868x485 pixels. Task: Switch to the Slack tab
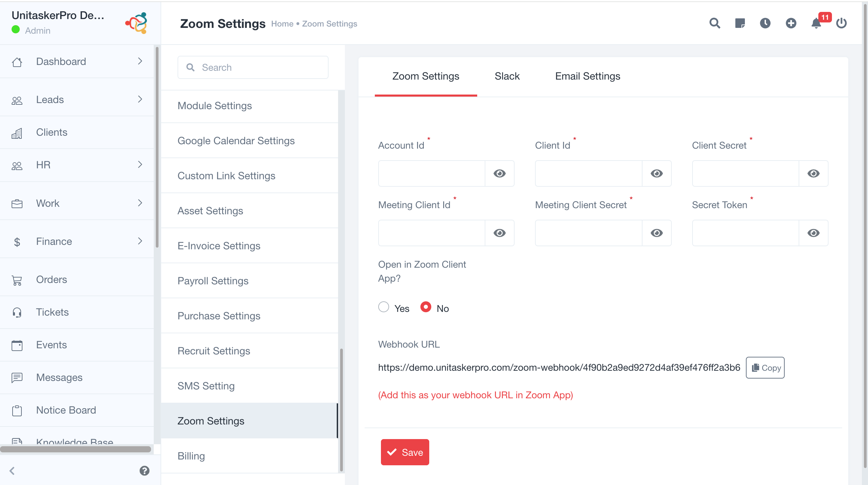(507, 76)
